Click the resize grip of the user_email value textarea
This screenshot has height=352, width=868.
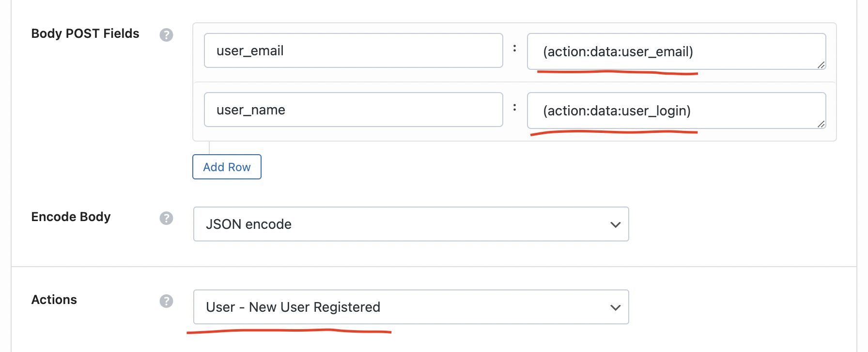pyautogui.click(x=821, y=65)
